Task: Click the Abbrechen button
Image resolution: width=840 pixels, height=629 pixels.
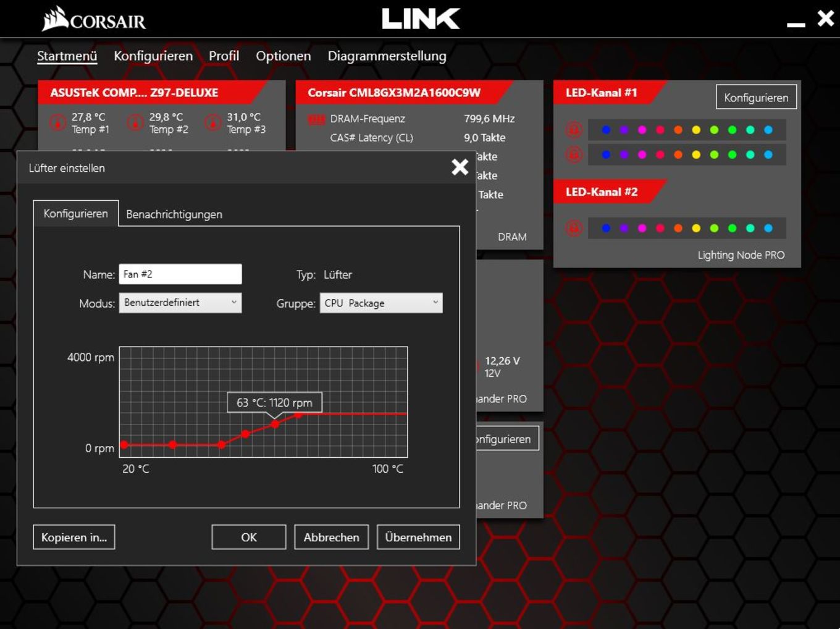Action: (332, 537)
